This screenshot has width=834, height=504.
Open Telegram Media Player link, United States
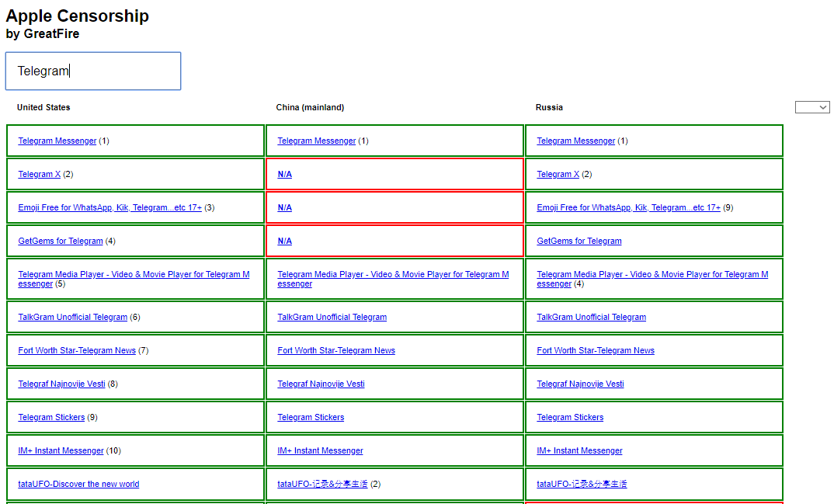(x=134, y=279)
